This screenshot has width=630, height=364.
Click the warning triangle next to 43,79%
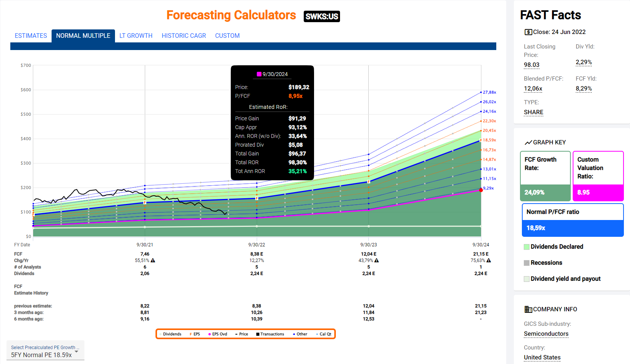pyautogui.click(x=377, y=260)
